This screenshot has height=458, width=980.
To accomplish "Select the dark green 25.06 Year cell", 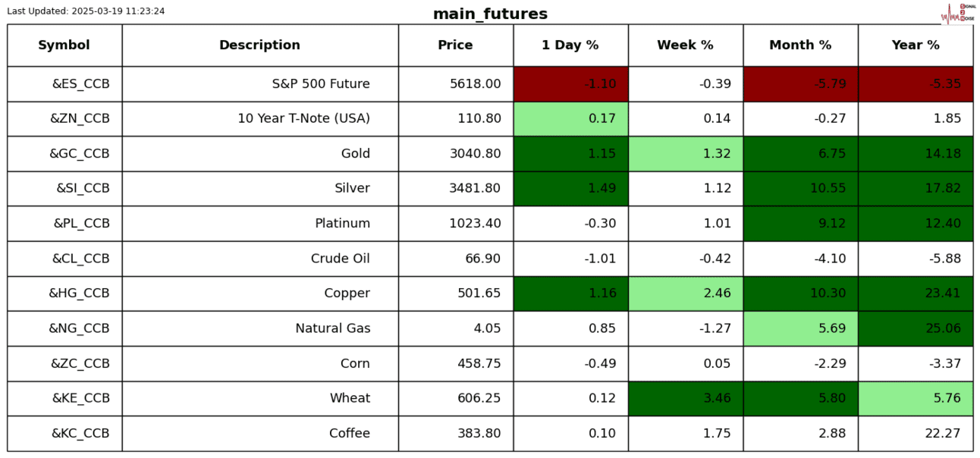I will click(916, 328).
